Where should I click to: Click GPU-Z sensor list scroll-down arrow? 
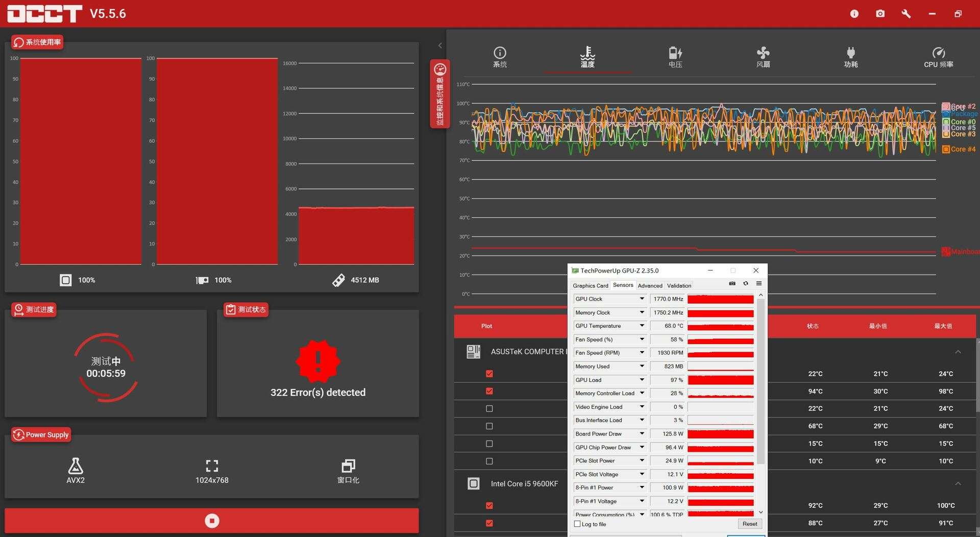point(761,512)
